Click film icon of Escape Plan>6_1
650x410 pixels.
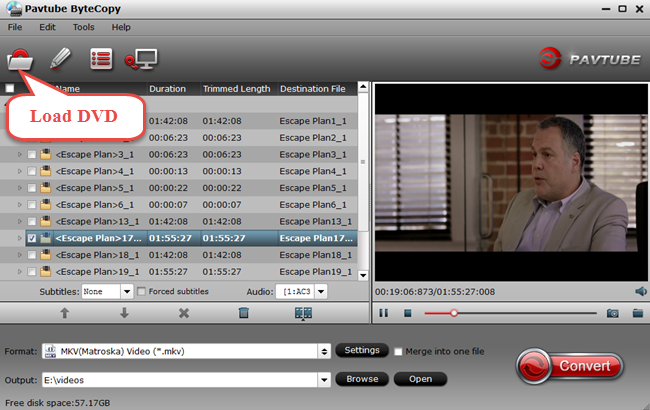tap(46, 204)
